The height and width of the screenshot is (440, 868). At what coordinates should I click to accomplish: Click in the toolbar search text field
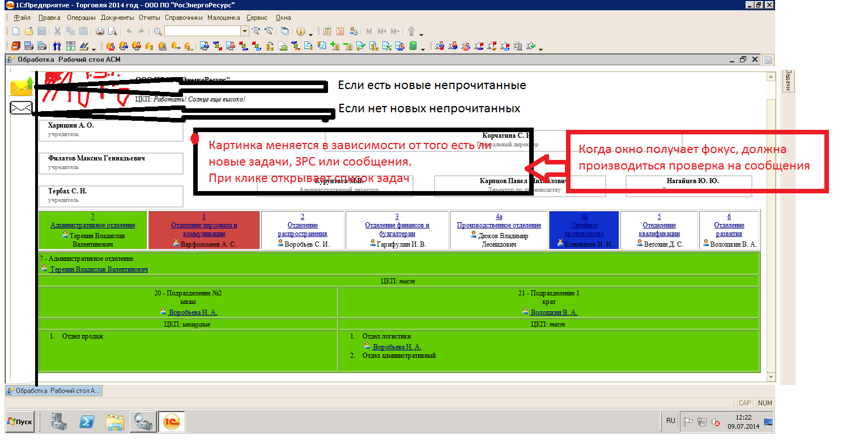tap(202, 31)
